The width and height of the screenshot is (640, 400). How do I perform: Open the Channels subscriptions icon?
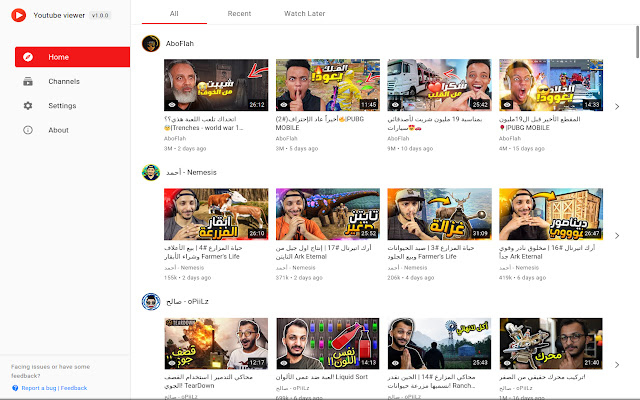click(x=28, y=81)
